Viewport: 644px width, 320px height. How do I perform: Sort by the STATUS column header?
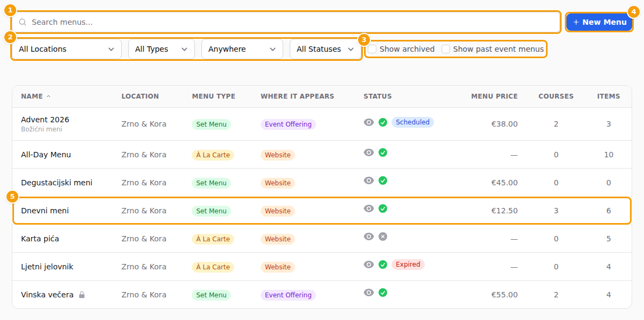377,96
